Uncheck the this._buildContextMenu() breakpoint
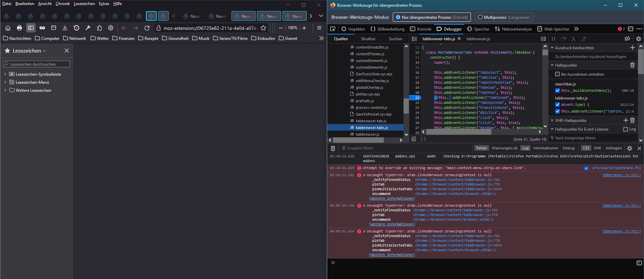The image size is (644, 279). 557,91
